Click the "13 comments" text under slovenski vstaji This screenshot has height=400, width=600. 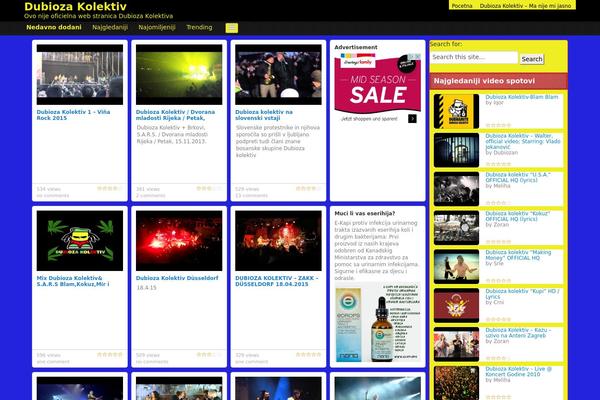click(x=251, y=196)
